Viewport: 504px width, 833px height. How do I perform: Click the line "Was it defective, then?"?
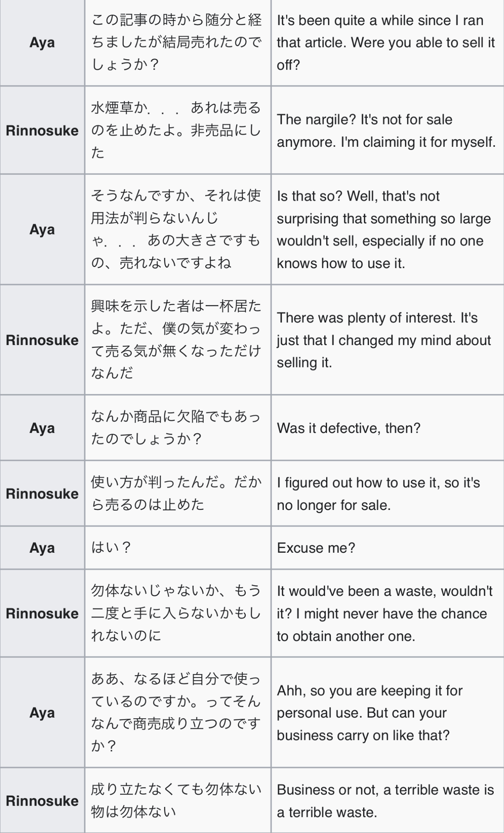tap(349, 428)
